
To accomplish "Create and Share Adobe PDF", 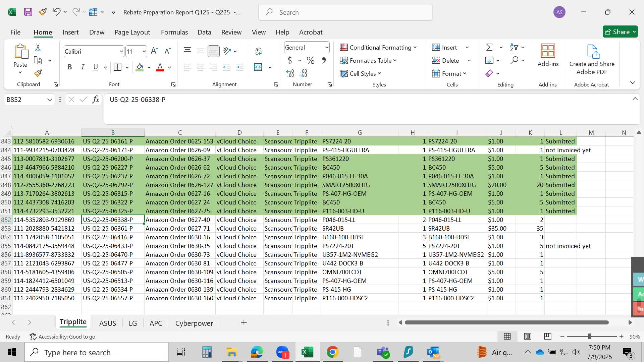I will click(592, 60).
